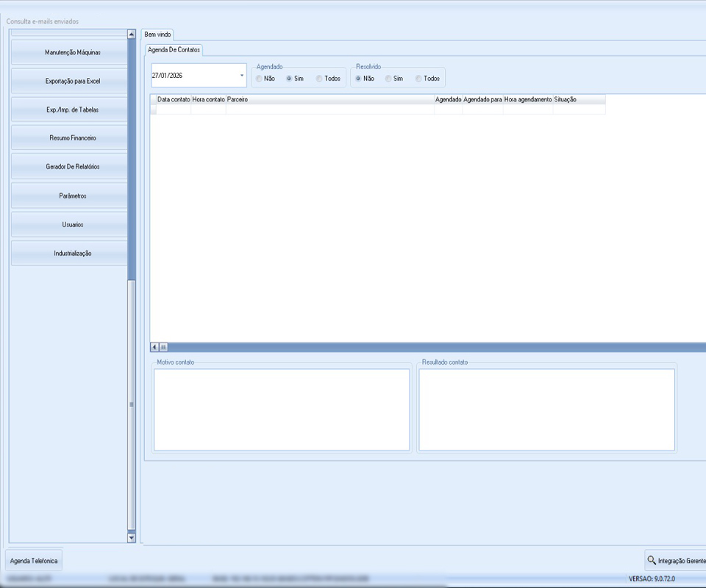Click the sidebar scroll-up arrow
Viewport: 706px width, 588px height.
point(132,34)
